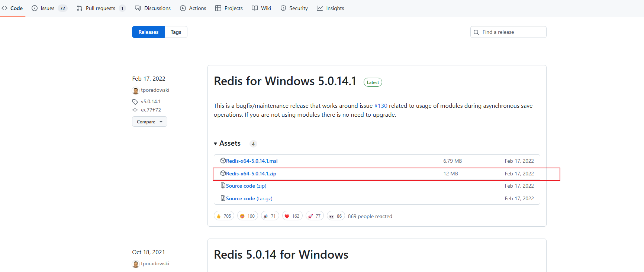
Task: Download Redis-x64-5.0.14.1.msi
Action: pos(252,161)
